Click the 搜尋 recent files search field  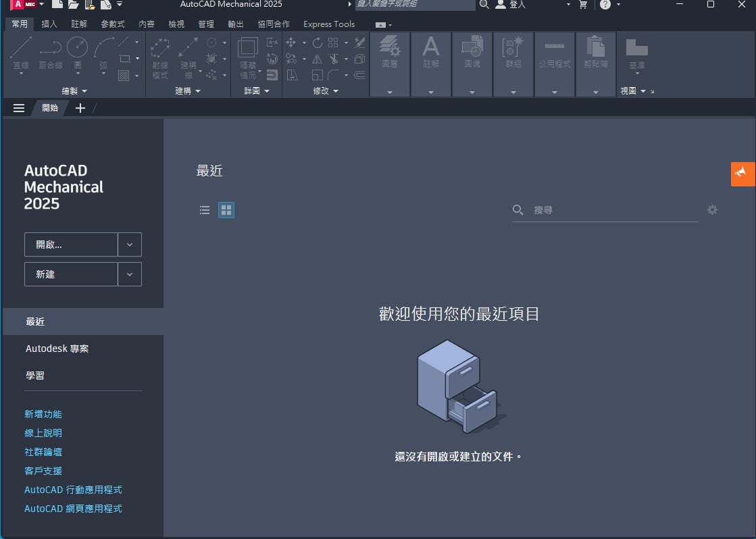point(605,210)
